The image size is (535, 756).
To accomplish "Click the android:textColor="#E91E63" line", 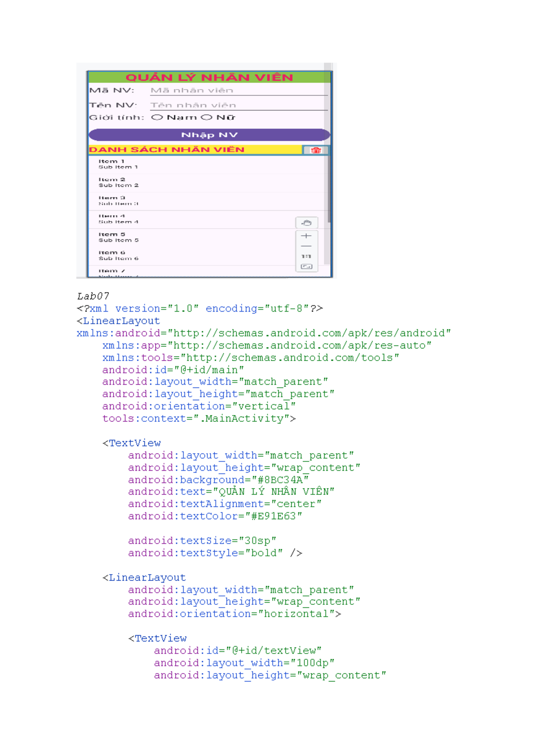I will (215, 517).
